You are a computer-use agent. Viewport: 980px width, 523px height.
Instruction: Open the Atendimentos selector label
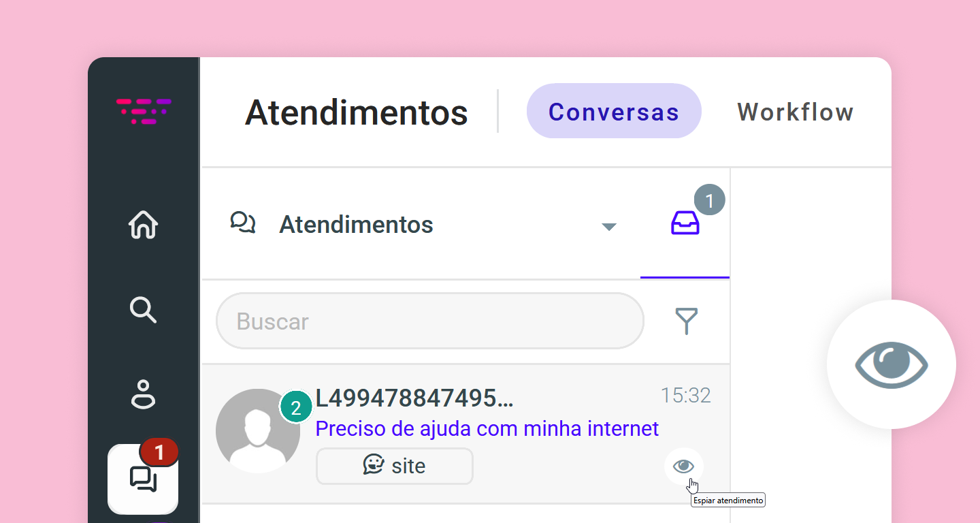point(356,224)
